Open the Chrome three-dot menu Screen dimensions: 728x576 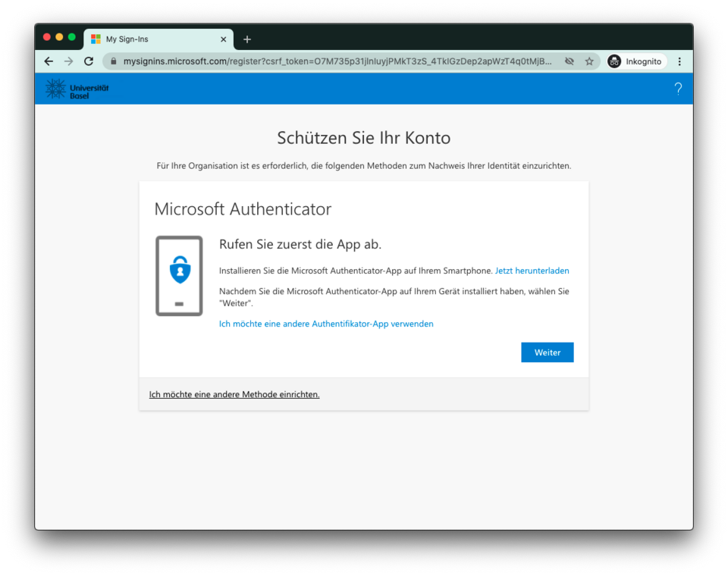(679, 61)
